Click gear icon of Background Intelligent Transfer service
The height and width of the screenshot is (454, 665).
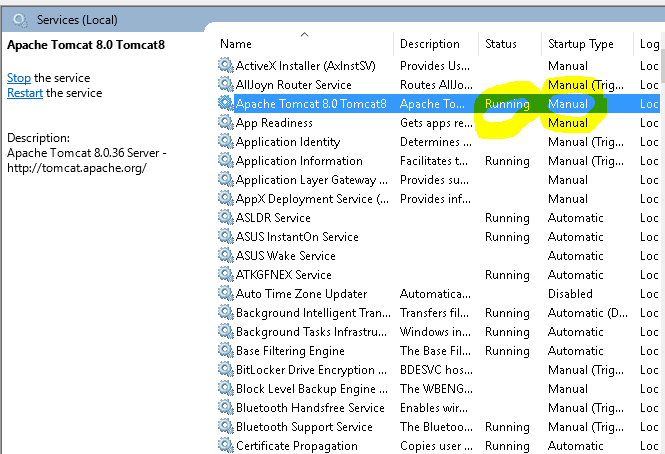tap(226, 313)
